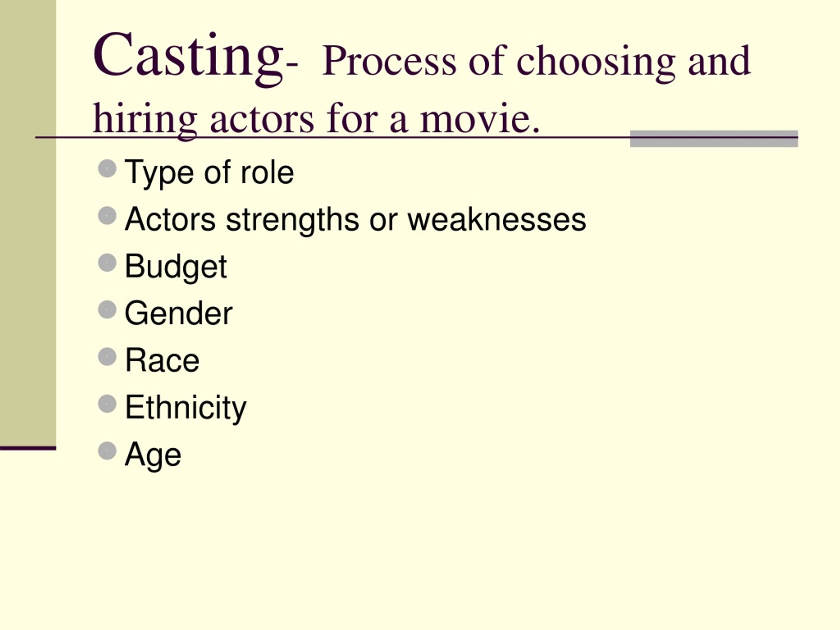The image size is (840, 630).
Task: Select the bullet next to Gender
Action: [107, 310]
